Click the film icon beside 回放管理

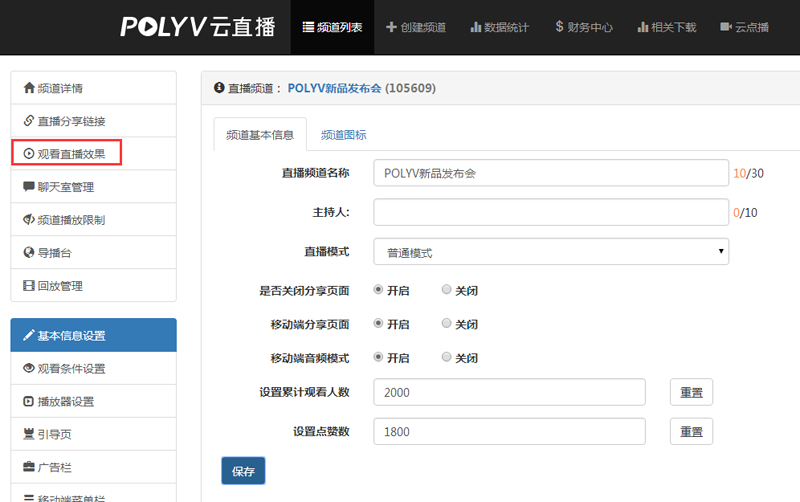29,286
